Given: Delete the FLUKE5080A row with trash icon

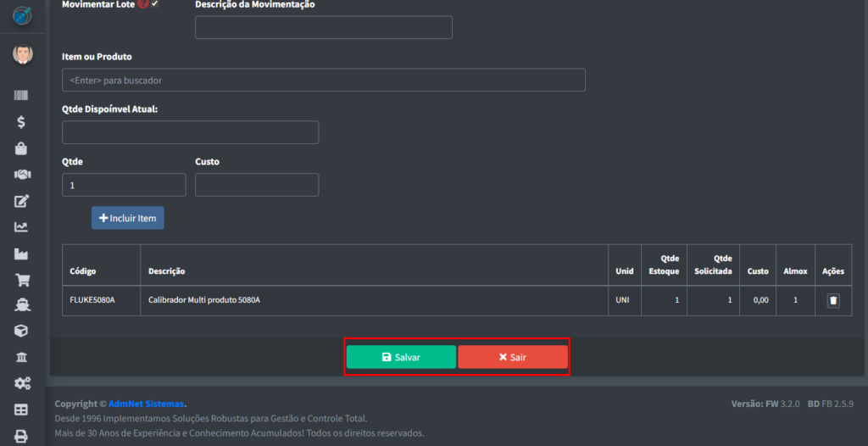Looking at the screenshot, I should 832,300.
